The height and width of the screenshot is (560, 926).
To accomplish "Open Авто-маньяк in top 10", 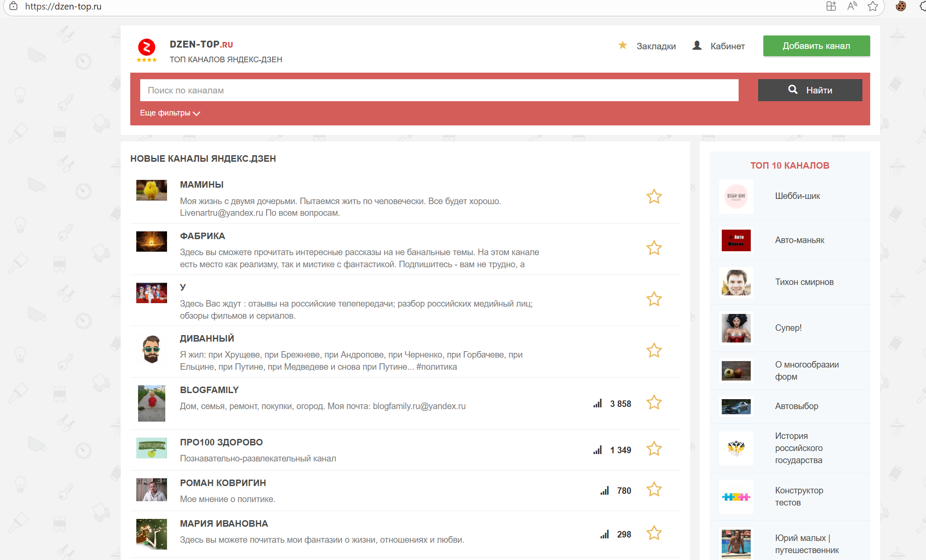I will point(800,240).
